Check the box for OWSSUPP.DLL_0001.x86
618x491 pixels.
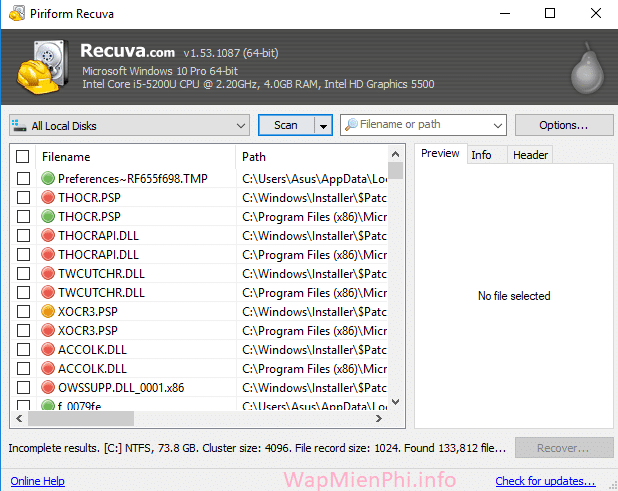[x=23, y=387]
